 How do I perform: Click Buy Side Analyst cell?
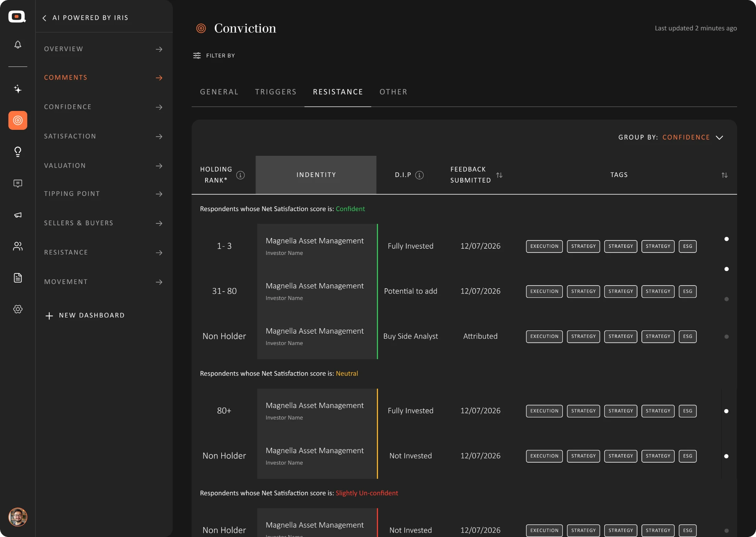[x=411, y=336]
